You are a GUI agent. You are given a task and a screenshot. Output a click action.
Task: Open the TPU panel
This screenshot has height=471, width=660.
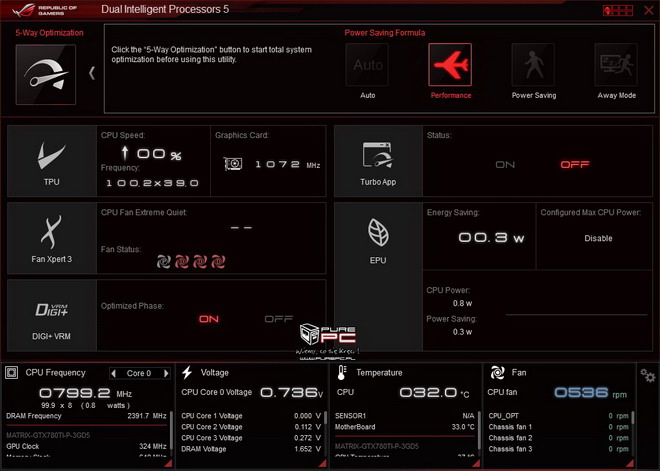[x=52, y=161]
